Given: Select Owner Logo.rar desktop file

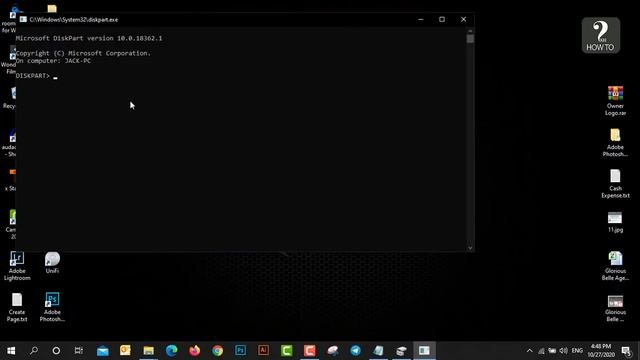Looking at the screenshot, I should click(615, 101).
